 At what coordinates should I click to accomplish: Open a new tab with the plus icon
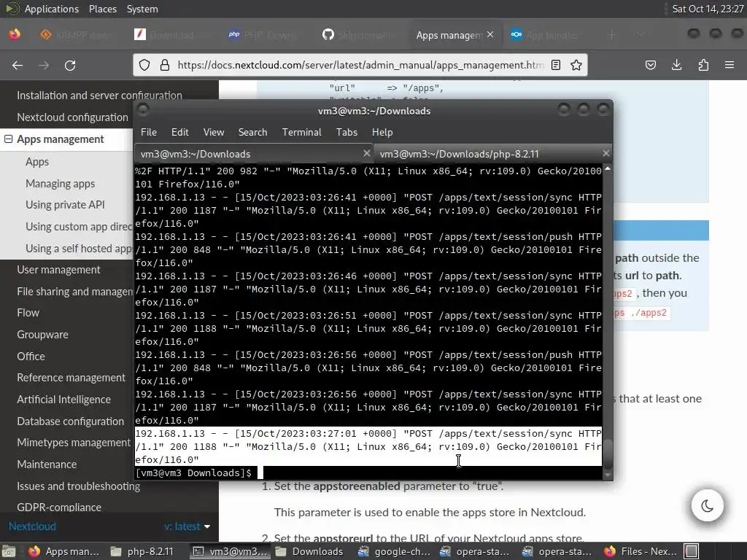pyautogui.click(x=612, y=35)
